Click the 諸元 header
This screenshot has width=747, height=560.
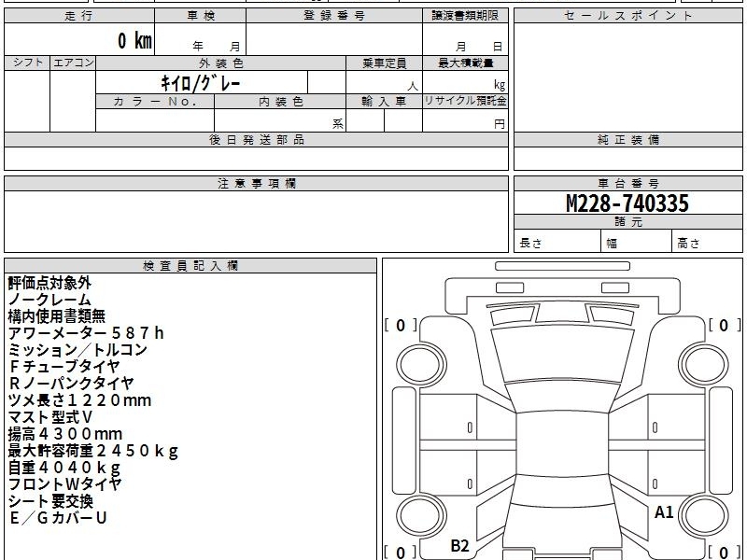[x=627, y=222]
